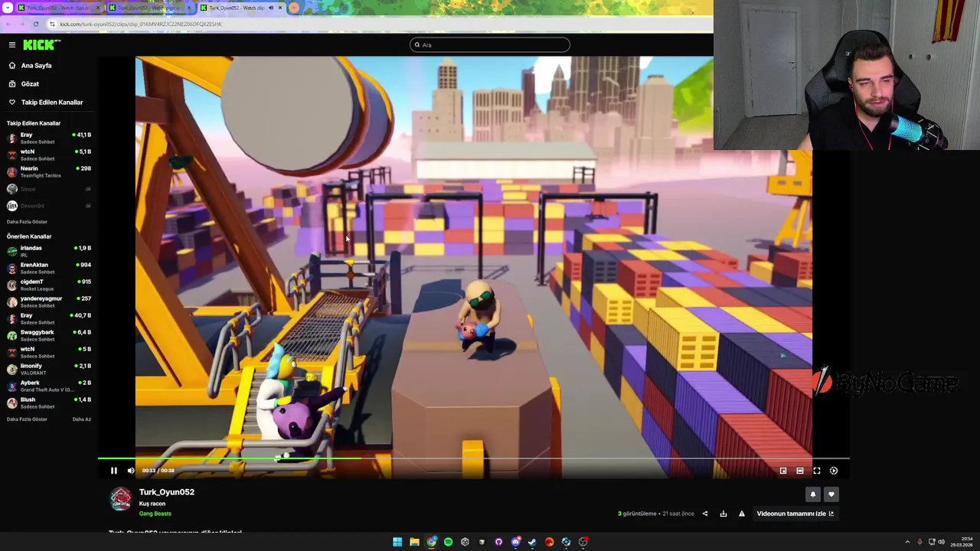Pause the clip with the pause button
The height and width of the screenshot is (551, 980).
coord(114,471)
